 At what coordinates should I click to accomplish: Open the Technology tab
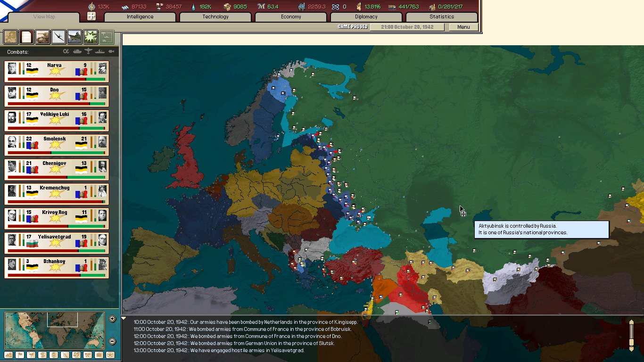[x=215, y=17]
